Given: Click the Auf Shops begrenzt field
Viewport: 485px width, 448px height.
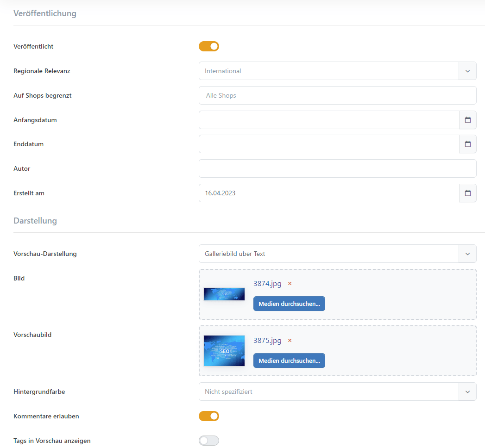Looking at the screenshot, I should (x=337, y=95).
